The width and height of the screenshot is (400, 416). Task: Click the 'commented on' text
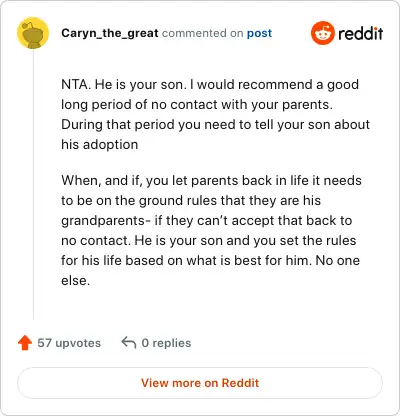[x=202, y=33]
